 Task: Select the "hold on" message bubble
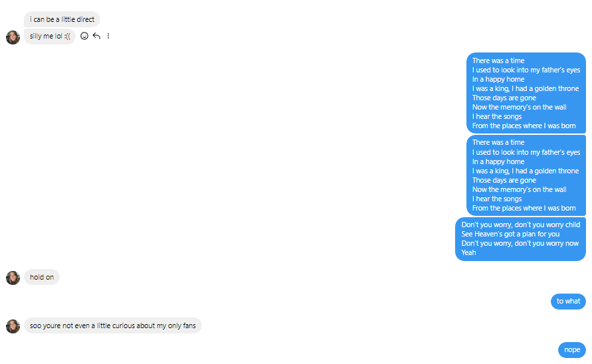[42, 277]
